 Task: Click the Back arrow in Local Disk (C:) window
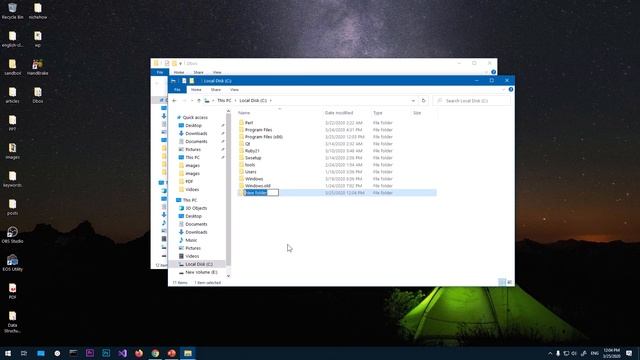174,100
